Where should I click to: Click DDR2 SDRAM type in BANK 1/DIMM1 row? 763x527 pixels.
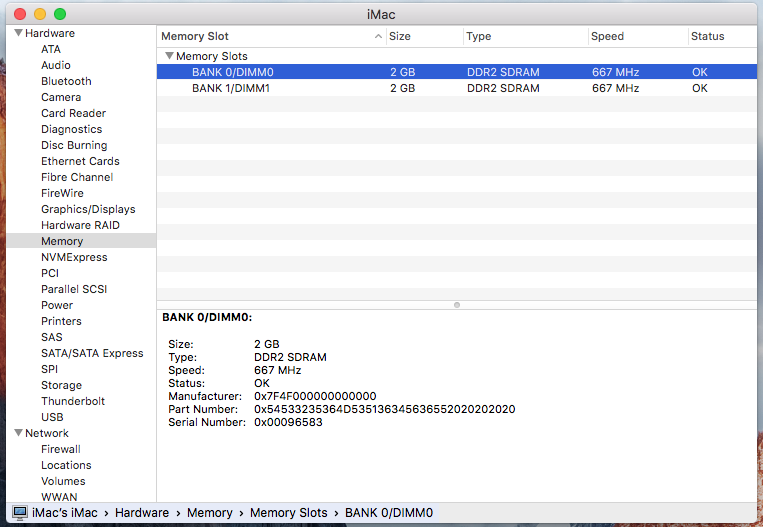[x=503, y=88]
